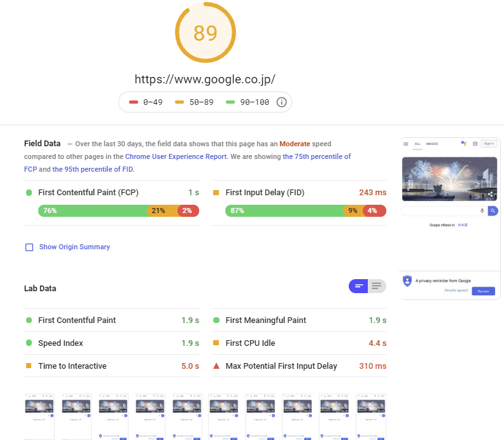504x440 pixels.
Task: Select the 9% orange FID bar segment
Action: click(x=353, y=210)
